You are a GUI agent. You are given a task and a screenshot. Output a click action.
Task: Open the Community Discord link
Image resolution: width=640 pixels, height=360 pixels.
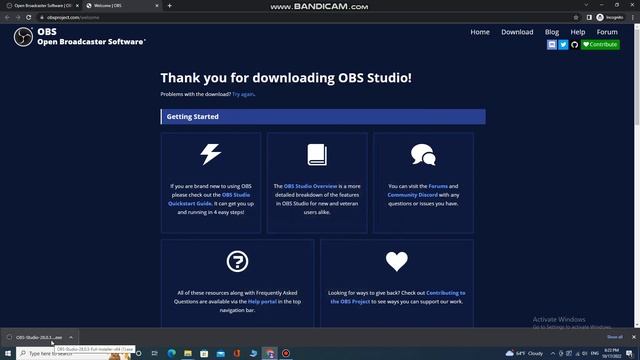pyautogui.click(x=412, y=195)
